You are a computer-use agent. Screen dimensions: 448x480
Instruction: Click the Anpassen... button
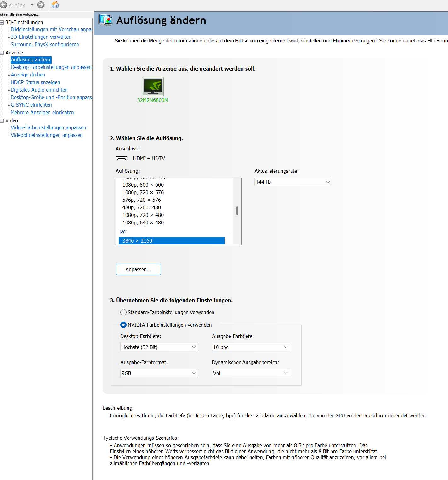138,269
